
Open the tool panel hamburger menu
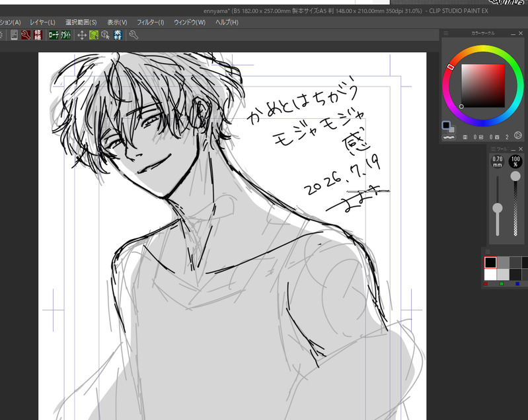(x=493, y=149)
